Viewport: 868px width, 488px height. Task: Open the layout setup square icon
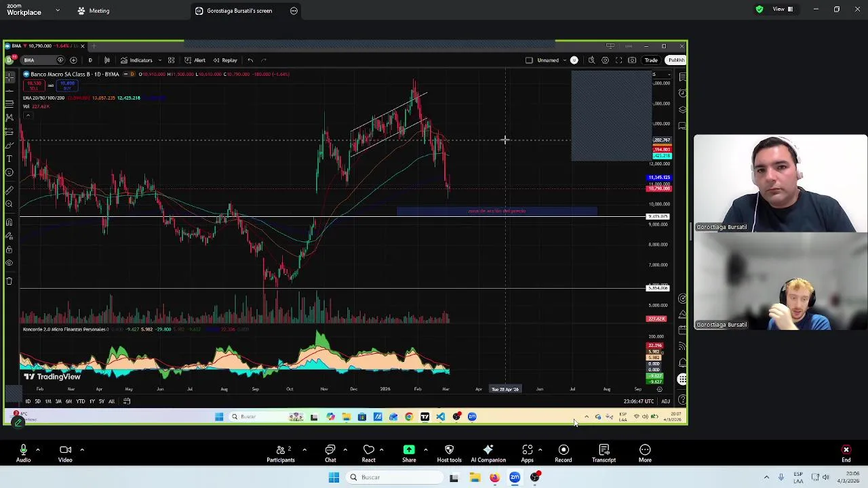point(529,60)
